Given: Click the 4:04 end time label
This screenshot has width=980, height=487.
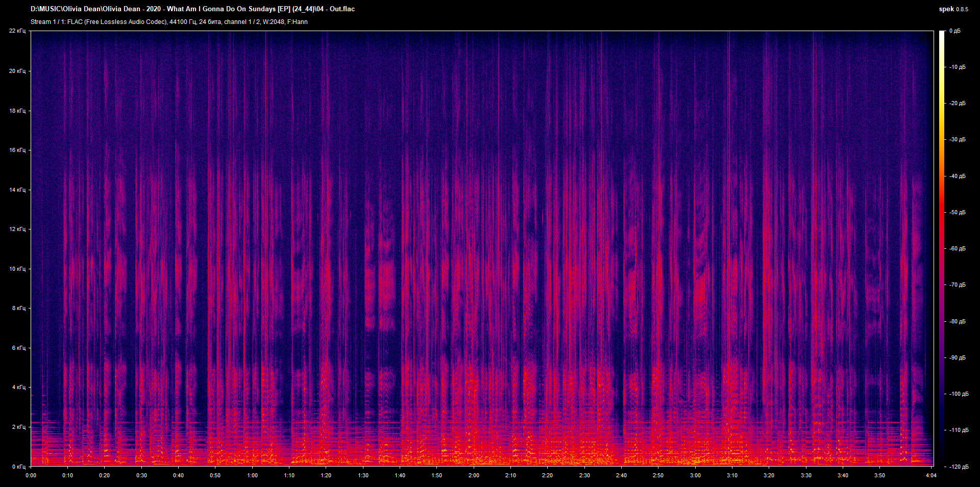Looking at the screenshot, I should 931,475.
